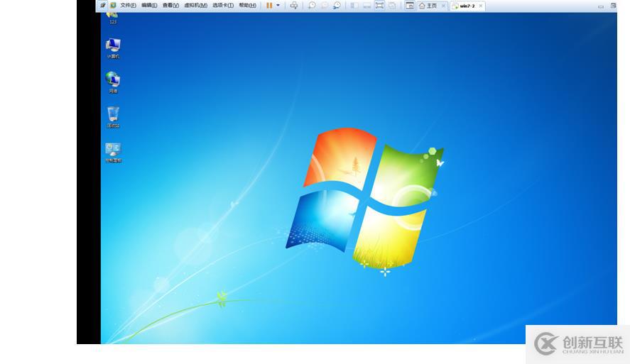Open the 选项卡(T) menu
Viewport: 630px width, 364px height.
(x=223, y=6)
